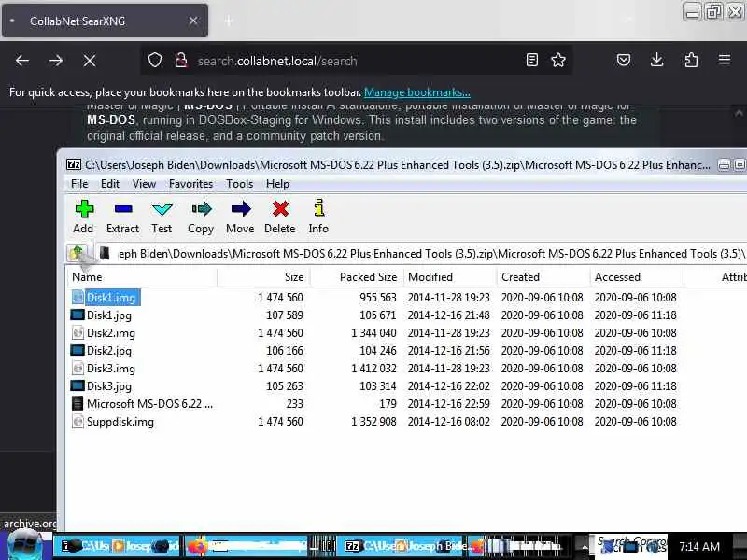Click the Windows Start button
The image size is (747, 560).
[x=25, y=546]
